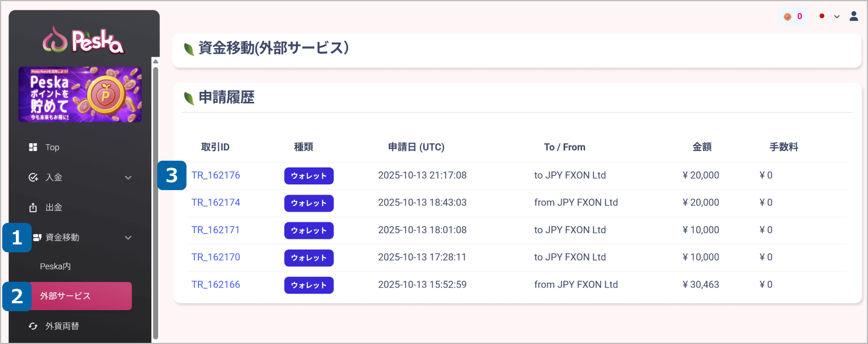Open transaction TR_162171 link
This screenshot has height=344, width=868.
[216, 230]
